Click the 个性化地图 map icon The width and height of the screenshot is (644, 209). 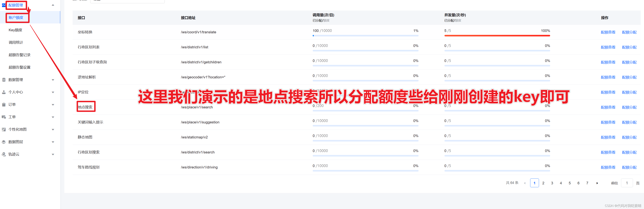tap(4, 129)
